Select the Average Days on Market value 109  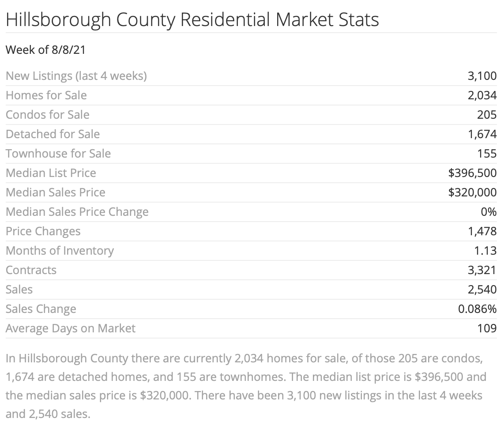click(487, 328)
